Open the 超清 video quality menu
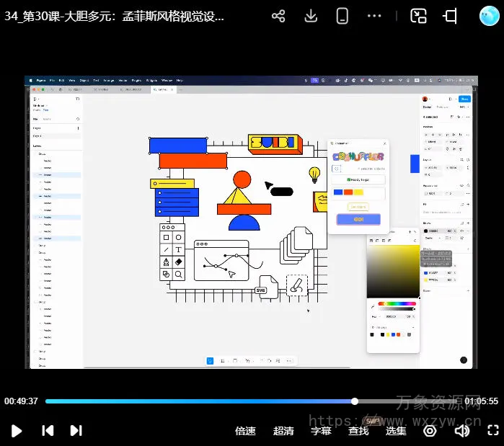The height and width of the screenshot is (446, 504). pyautogui.click(x=283, y=431)
